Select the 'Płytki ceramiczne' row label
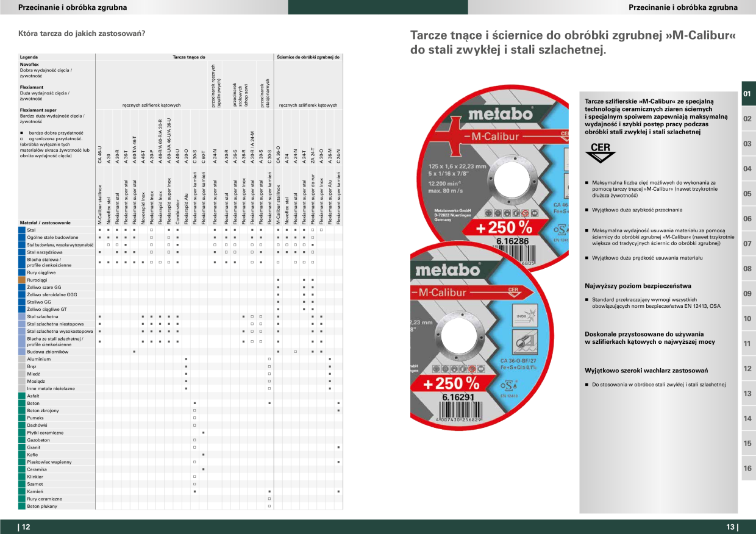The width and height of the screenshot is (756, 534). 45,433
